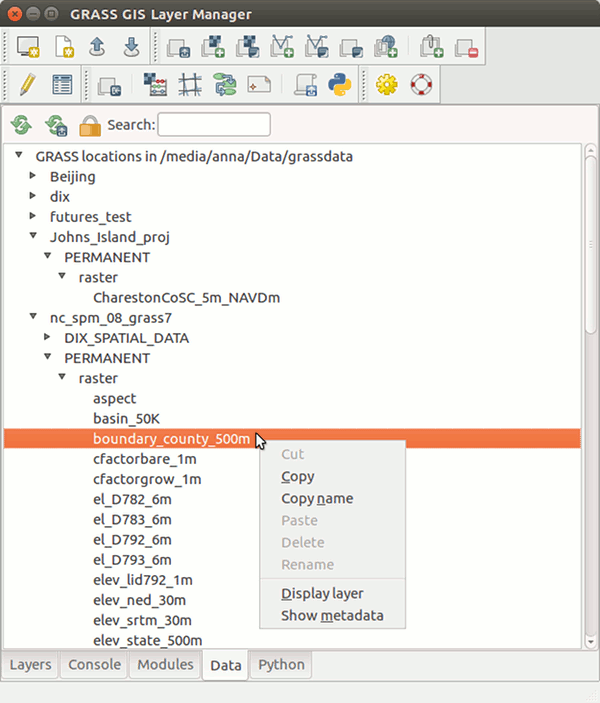Image resolution: width=600 pixels, height=703 pixels.
Task: Open the raster map calculator tool
Action: pyautogui.click(x=155, y=86)
